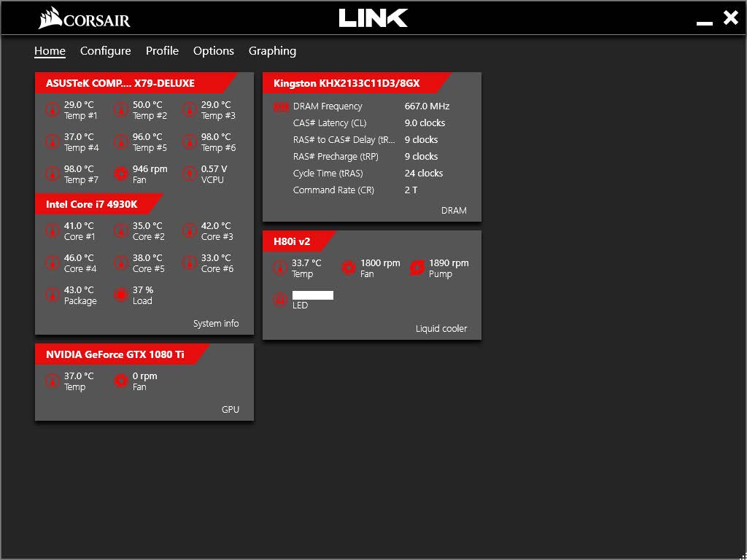The image size is (747, 560).
Task: Go to the Options tab
Action: pos(214,51)
